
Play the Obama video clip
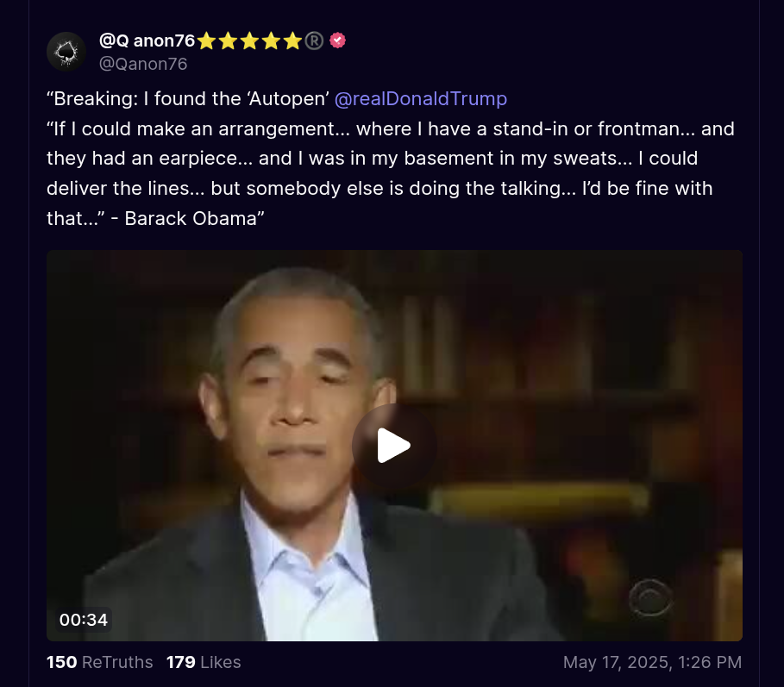[x=394, y=445]
